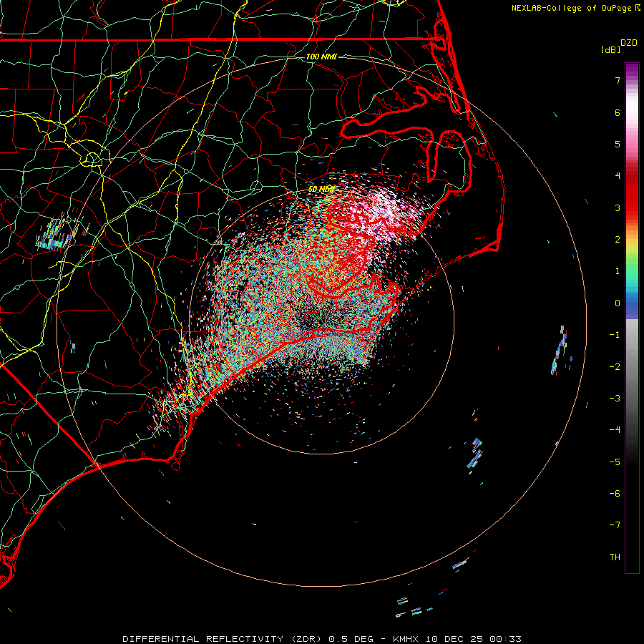Viewport: 644px width, 644px height.
Task: Click the -4 value on color scale
Action: pyautogui.click(x=615, y=430)
